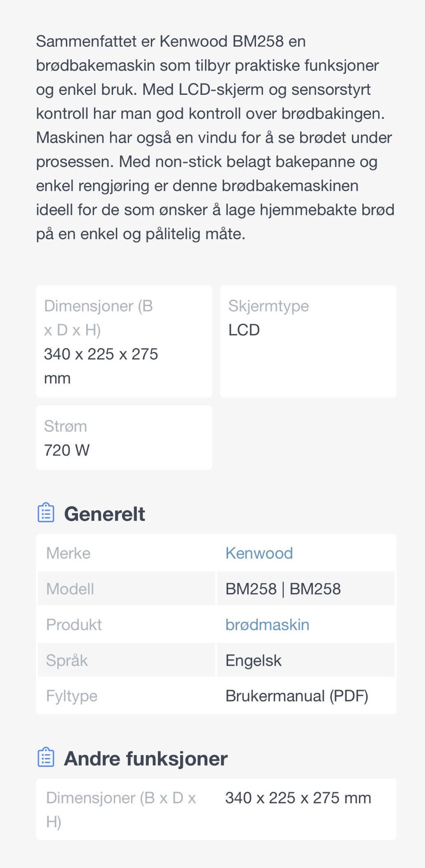The width and height of the screenshot is (425, 868).
Task: Click the clipboard icon beside Generelt
Action: coord(46,513)
